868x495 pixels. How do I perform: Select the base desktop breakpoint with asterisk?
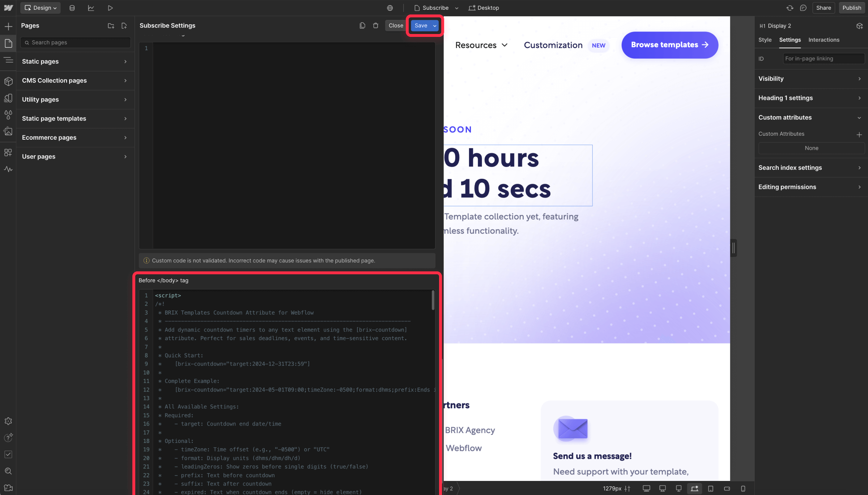pyautogui.click(x=695, y=488)
